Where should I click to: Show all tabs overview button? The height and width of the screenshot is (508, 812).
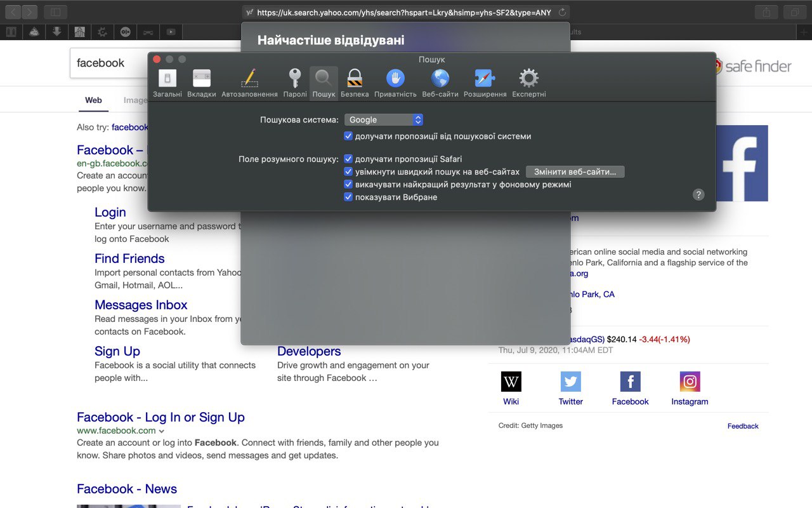(794, 11)
